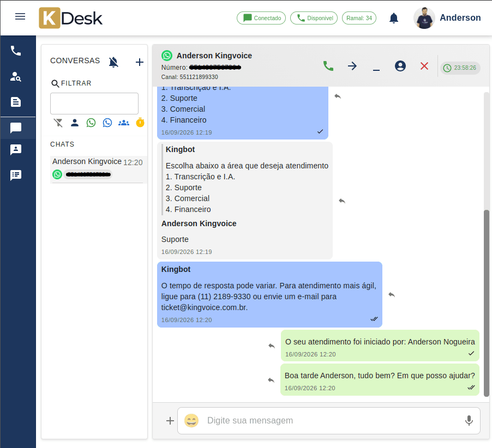Click WhatsApp icon in conversation header
This screenshot has height=448, width=492.
point(167,56)
